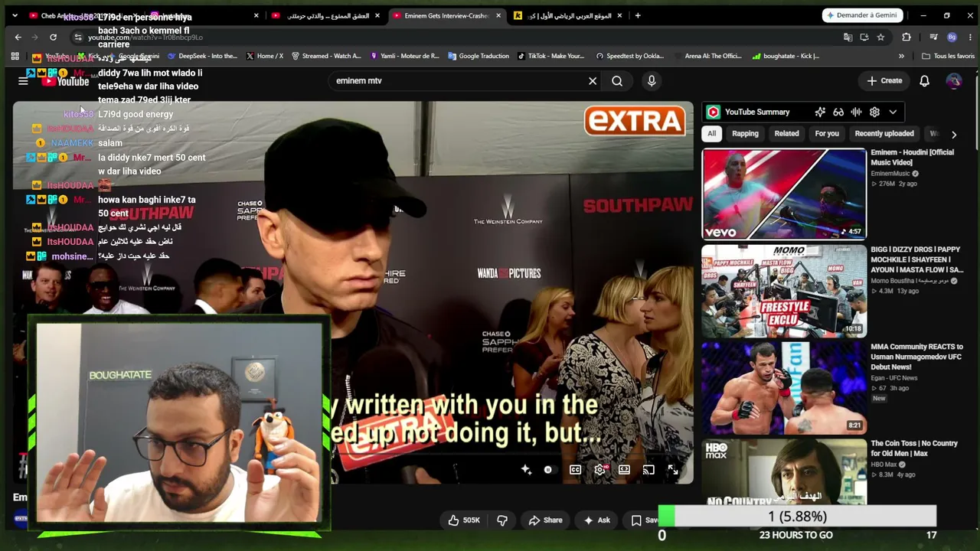The height and width of the screenshot is (551, 980).
Task: Bookmark this page with the star icon
Action: point(880,37)
